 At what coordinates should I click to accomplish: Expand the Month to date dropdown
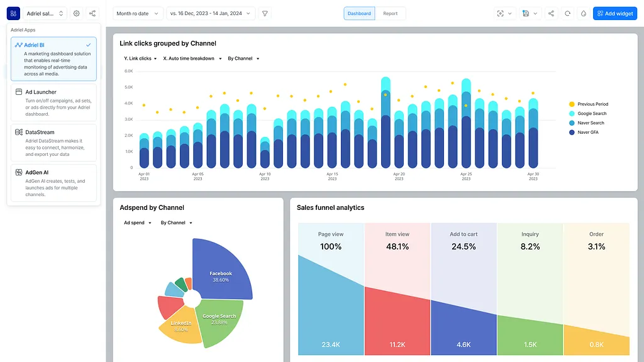138,13
